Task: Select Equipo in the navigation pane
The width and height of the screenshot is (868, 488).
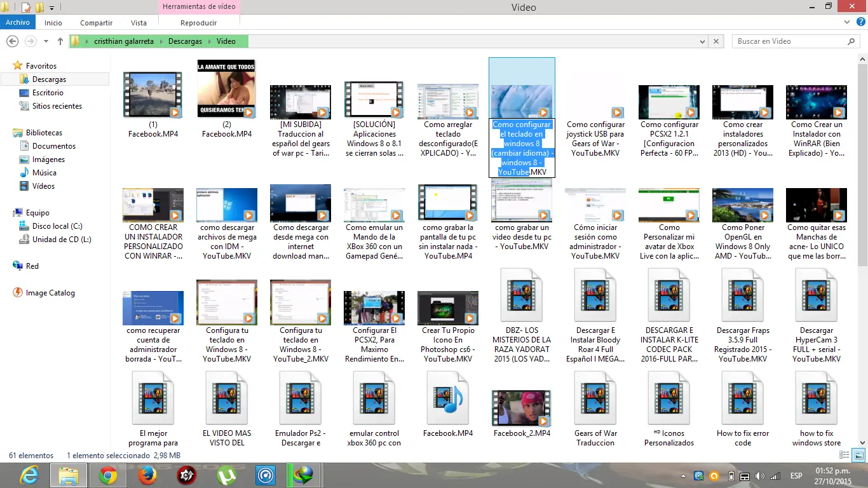Action: click(x=31, y=213)
